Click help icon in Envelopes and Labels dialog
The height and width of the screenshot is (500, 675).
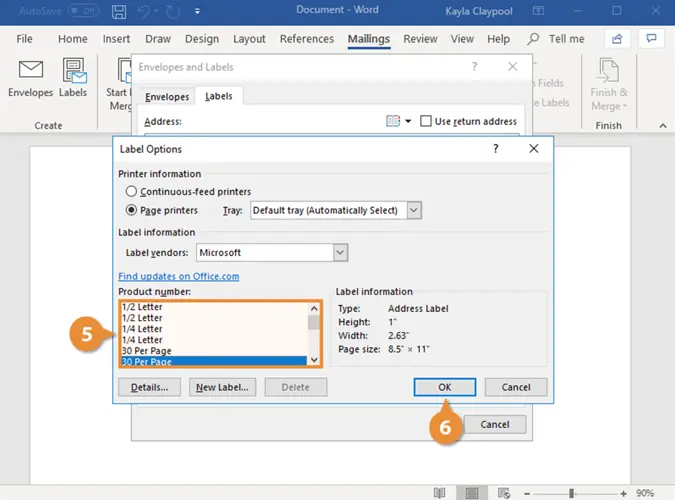pos(474,66)
